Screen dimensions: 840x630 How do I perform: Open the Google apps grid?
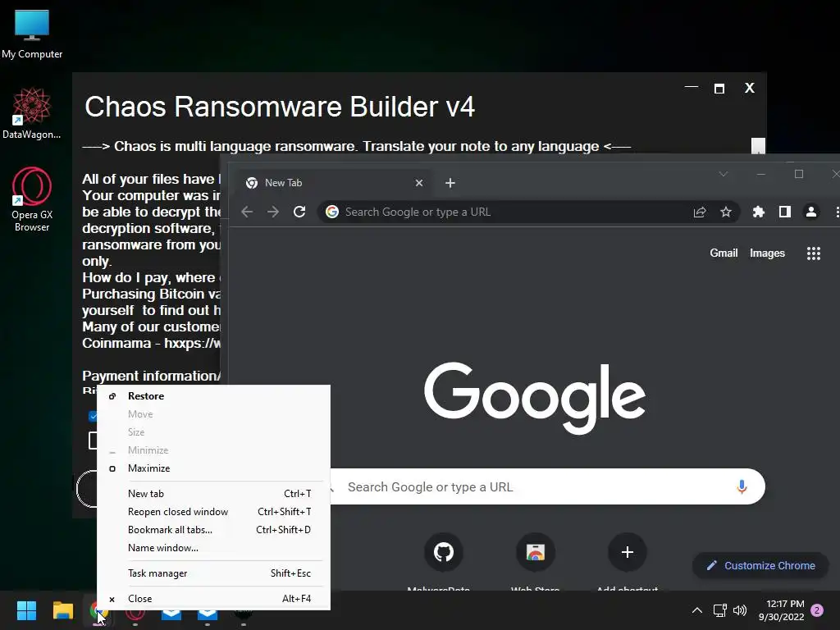pos(813,253)
